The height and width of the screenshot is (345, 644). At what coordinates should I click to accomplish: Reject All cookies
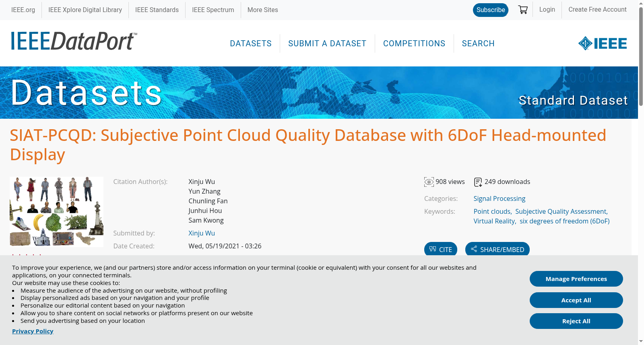tap(576, 321)
